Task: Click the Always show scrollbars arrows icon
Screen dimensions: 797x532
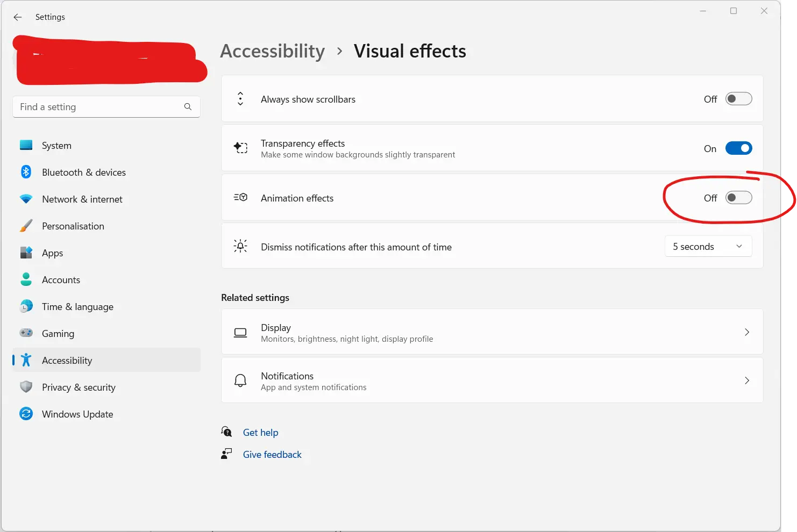Action: [x=240, y=99]
